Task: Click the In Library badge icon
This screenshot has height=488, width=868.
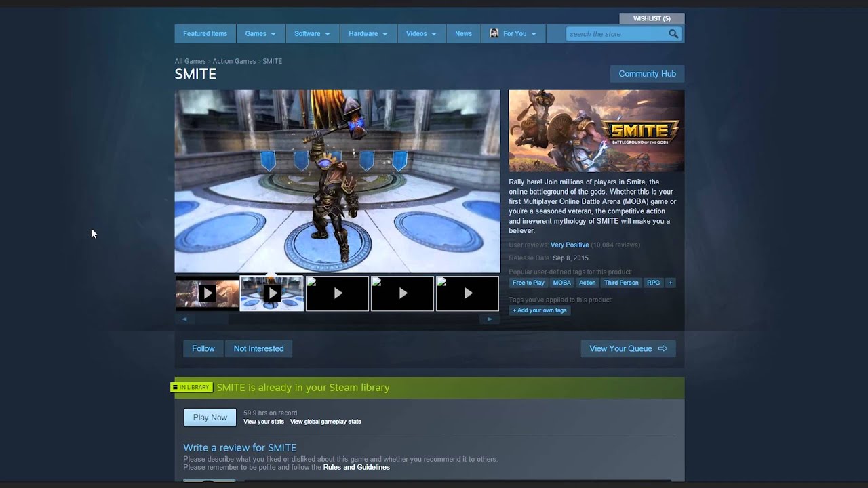Action: [x=191, y=387]
